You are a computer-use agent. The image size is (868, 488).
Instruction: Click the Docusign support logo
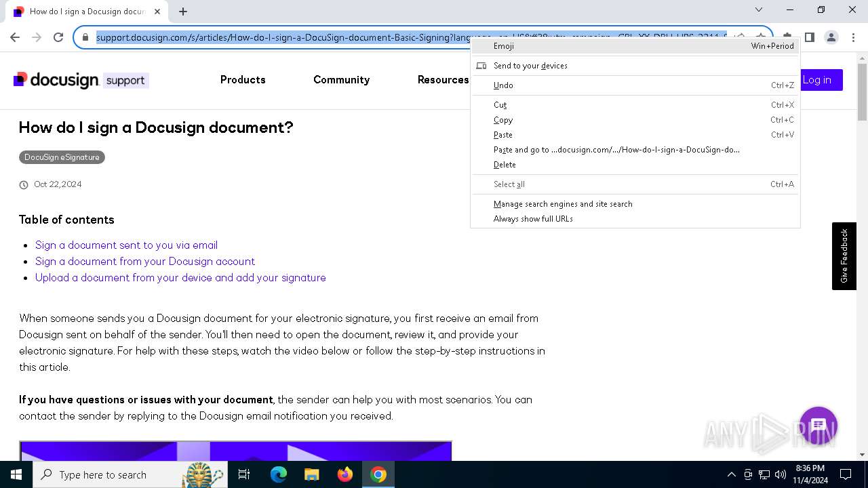click(x=81, y=80)
